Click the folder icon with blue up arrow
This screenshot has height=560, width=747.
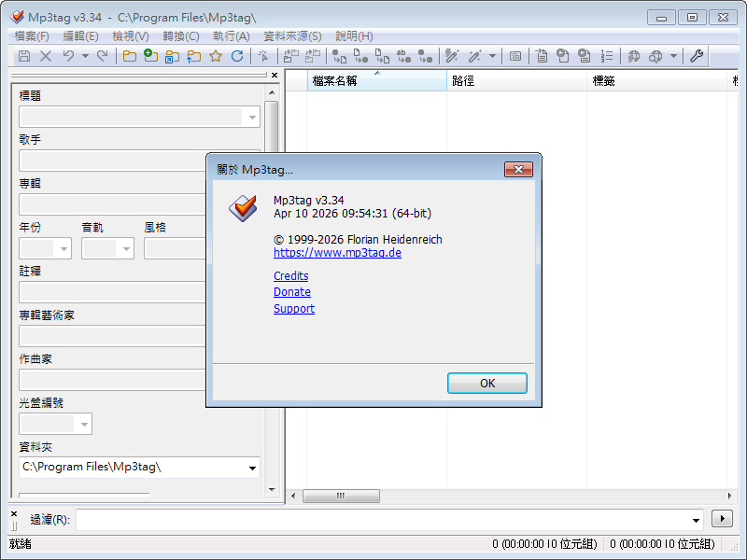click(194, 56)
